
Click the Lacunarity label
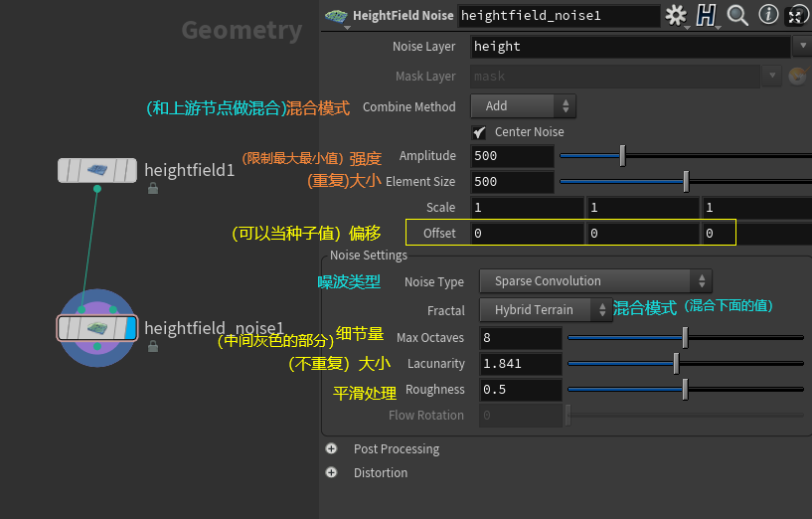click(x=435, y=364)
